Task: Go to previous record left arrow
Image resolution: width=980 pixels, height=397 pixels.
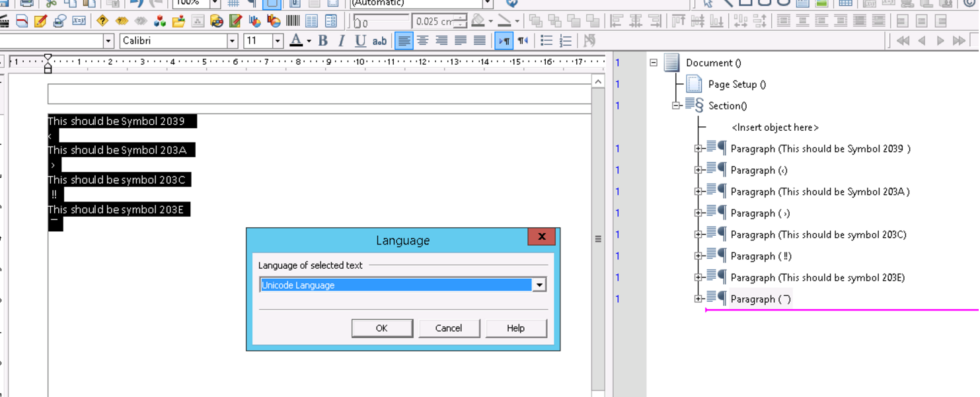Action: (x=922, y=41)
